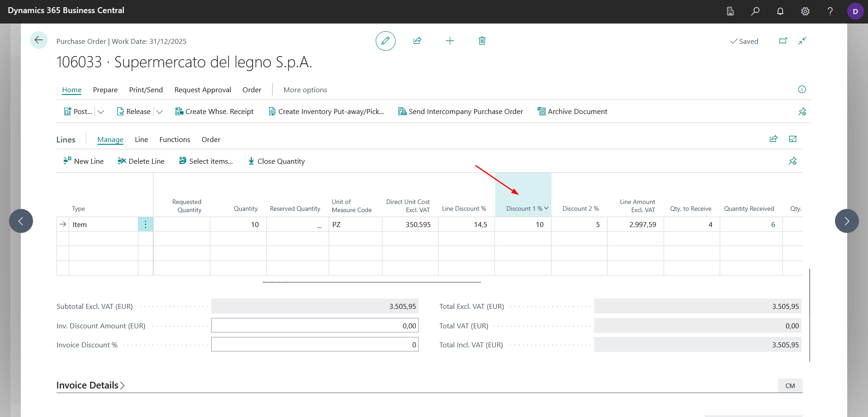Viewport: 868px width, 417px height.
Task: Click Select items...
Action: [206, 161]
